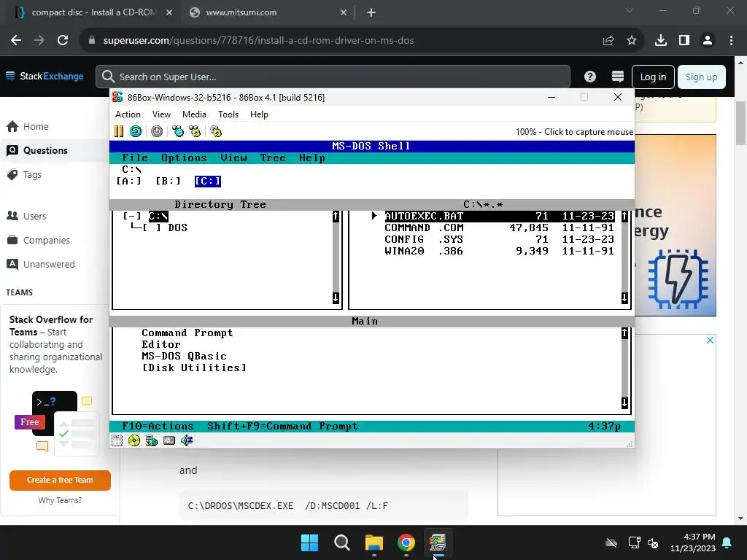Viewport: 747px width, 560px height.
Task: Bookmark this page with star icon
Action: tap(632, 41)
